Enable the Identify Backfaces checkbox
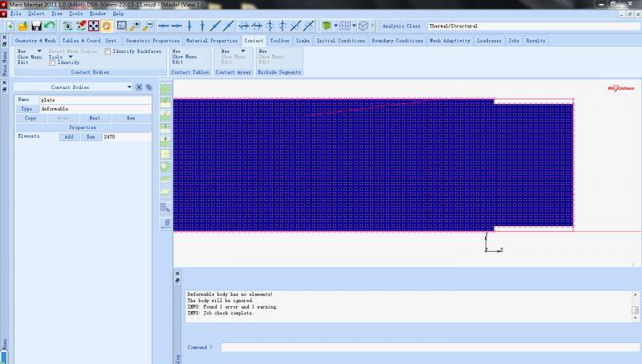 108,51
